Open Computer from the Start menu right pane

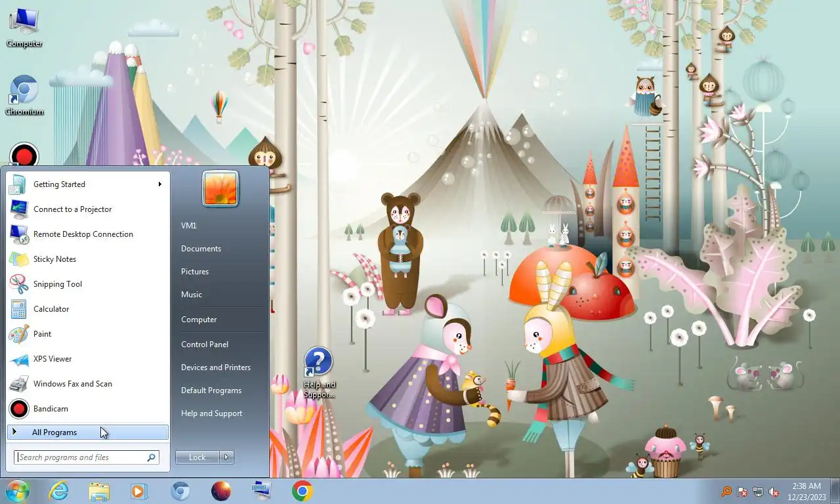click(x=199, y=320)
